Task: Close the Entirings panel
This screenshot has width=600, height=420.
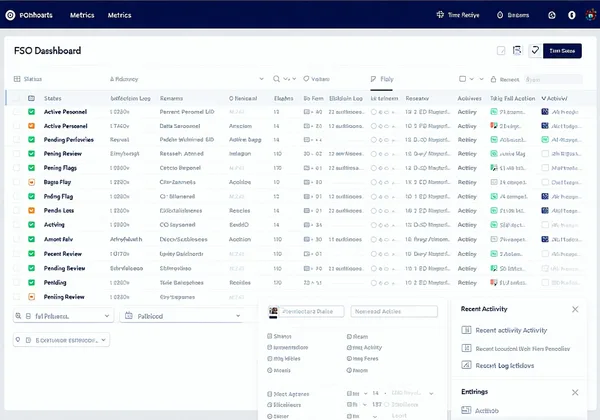Action: pyautogui.click(x=575, y=392)
